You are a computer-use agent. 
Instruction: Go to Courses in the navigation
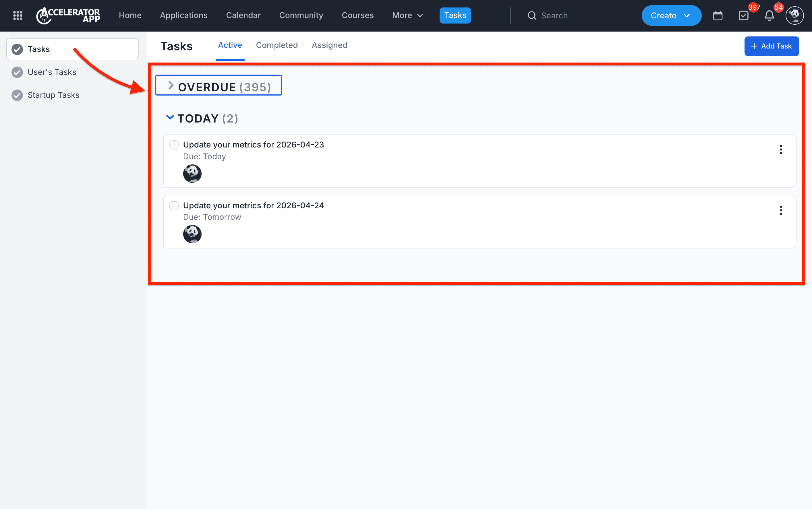pyautogui.click(x=357, y=15)
